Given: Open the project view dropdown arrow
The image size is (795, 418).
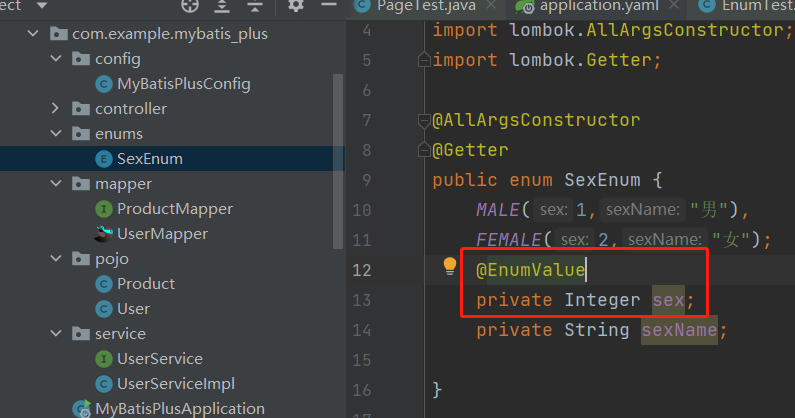Looking at the screenshot, I should (42, 6).
